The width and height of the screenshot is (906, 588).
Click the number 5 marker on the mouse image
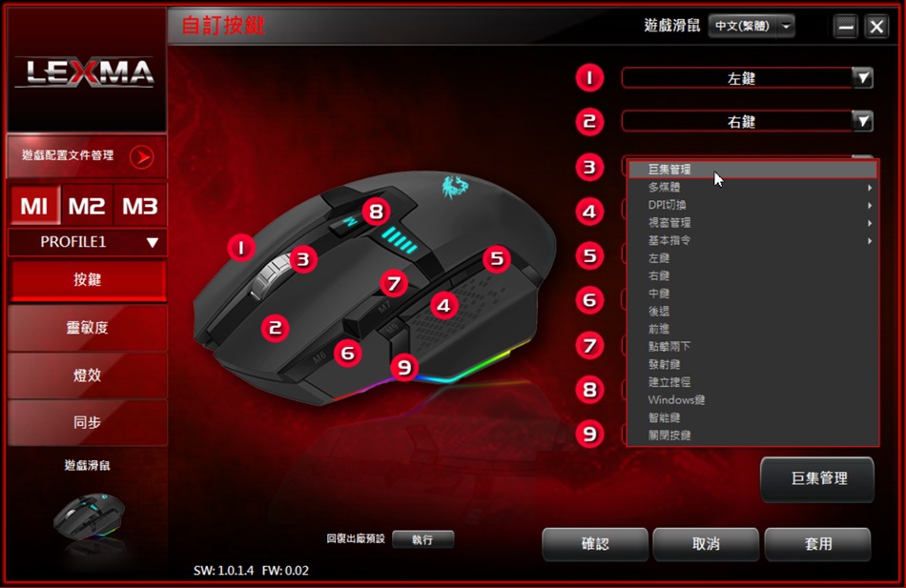coord(497,259)
